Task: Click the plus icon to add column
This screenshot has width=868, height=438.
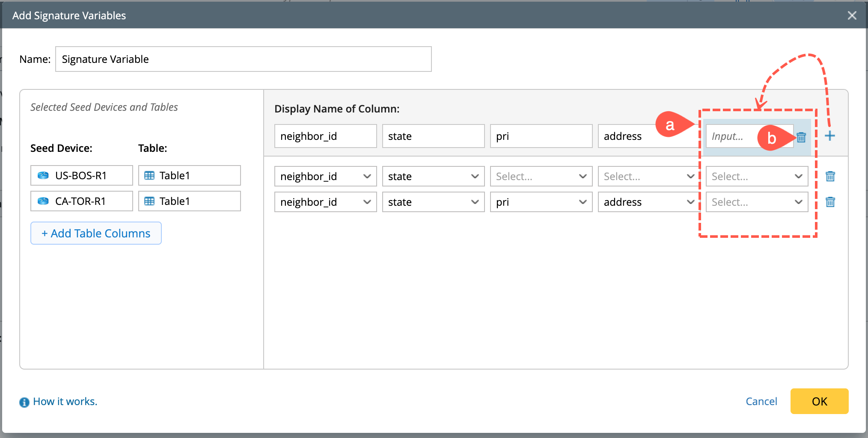Action: coord(829,136)
